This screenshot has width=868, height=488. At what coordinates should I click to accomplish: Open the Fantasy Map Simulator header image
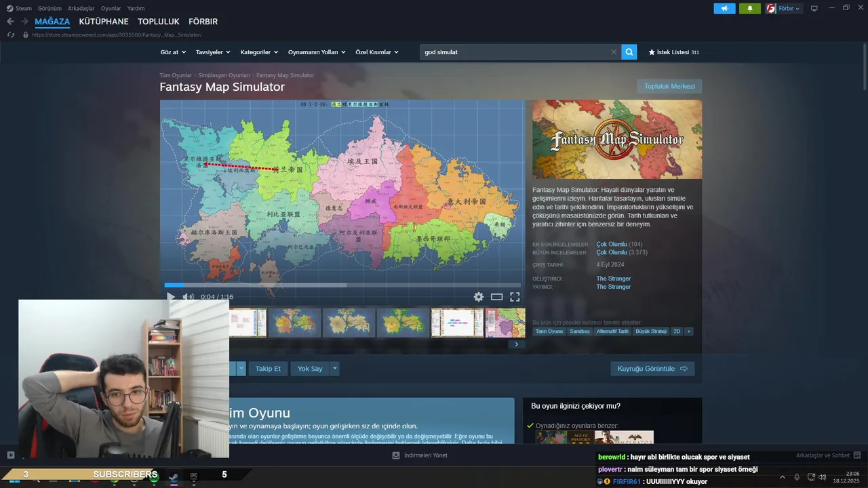617,140
